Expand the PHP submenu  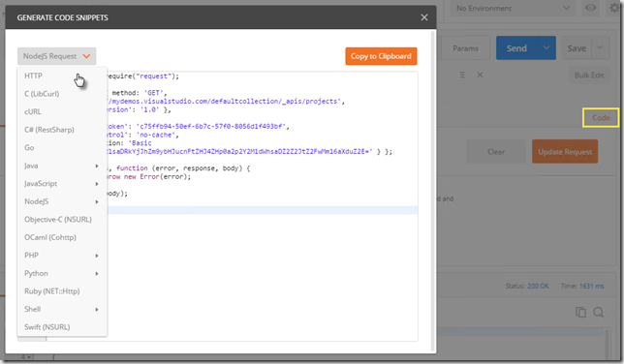(62, 255)
